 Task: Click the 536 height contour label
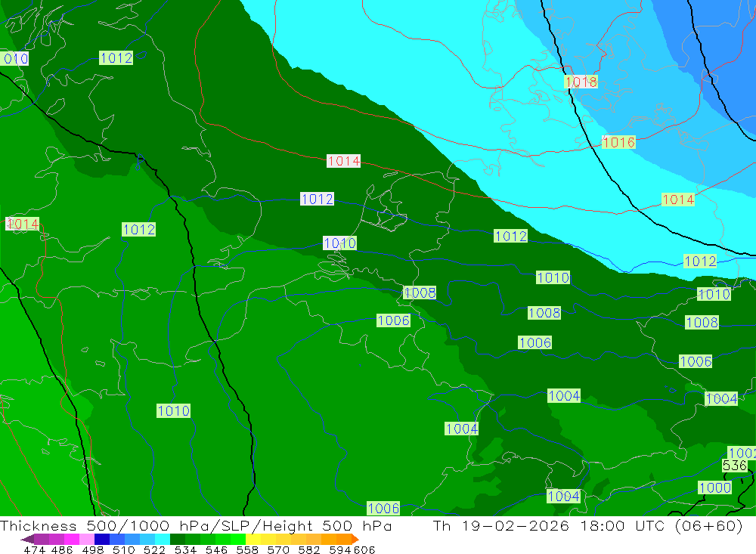click(734, 466)
